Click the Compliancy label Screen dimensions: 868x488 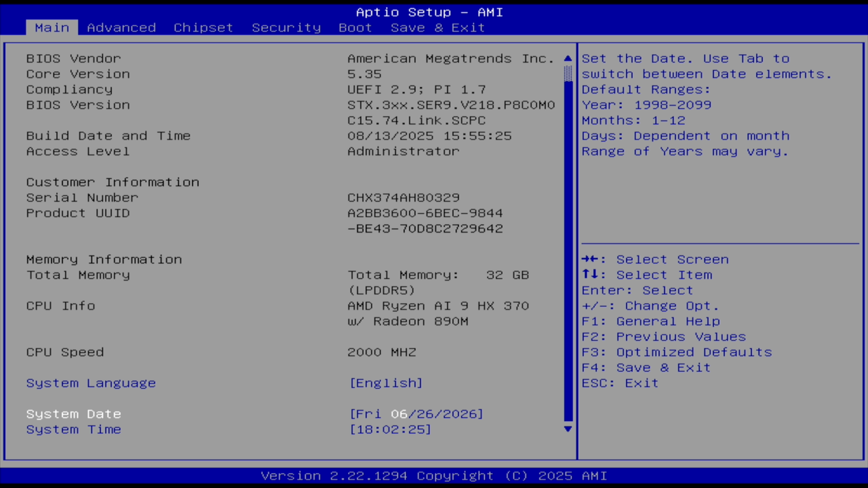tap(69, 89)
